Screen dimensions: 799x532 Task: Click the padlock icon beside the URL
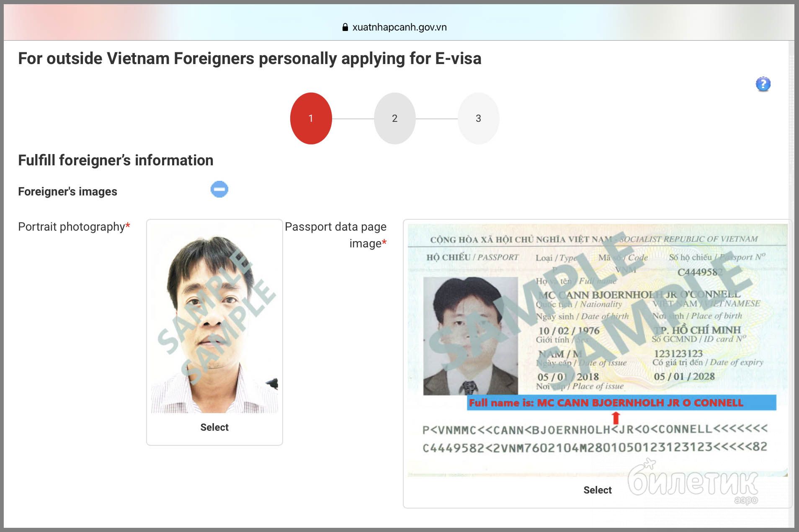[345, 27]
